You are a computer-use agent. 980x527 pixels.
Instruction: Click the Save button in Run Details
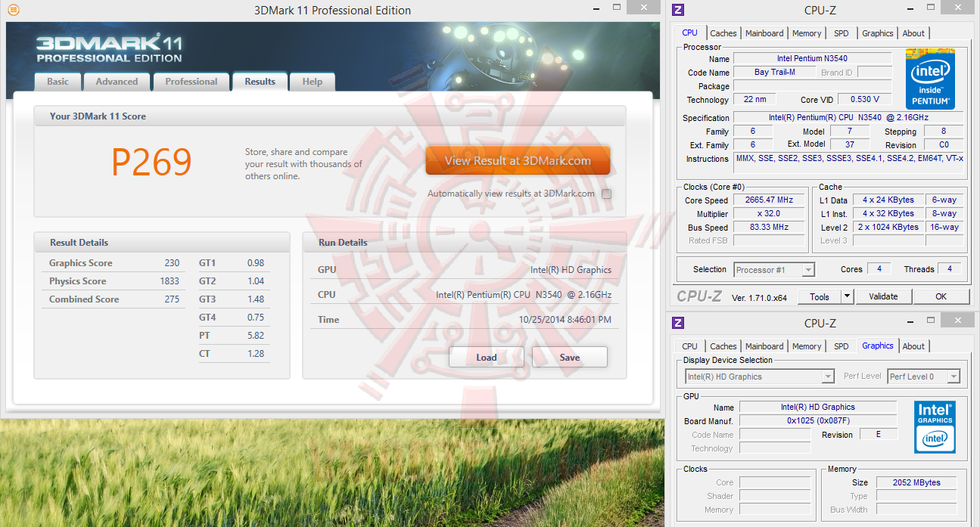coord(570,358)
